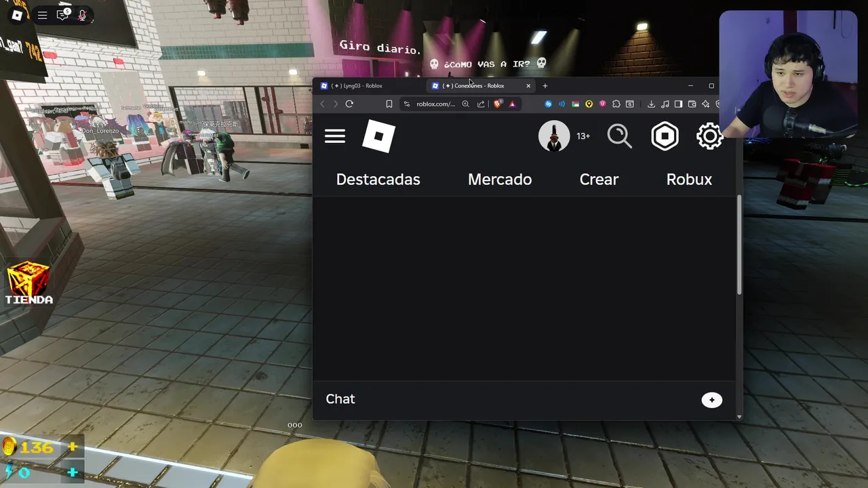Go to the Crear tab

[x=599, y=180]
